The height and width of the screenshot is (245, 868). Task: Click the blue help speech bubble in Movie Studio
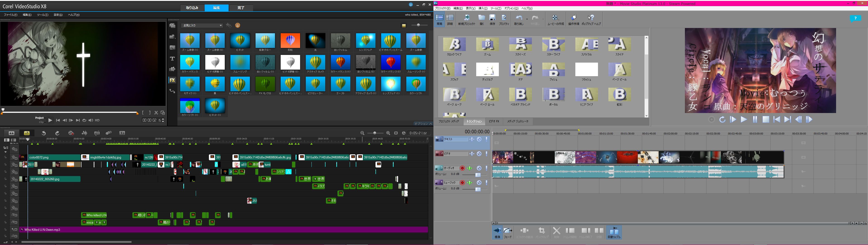(x=855, y=19)
